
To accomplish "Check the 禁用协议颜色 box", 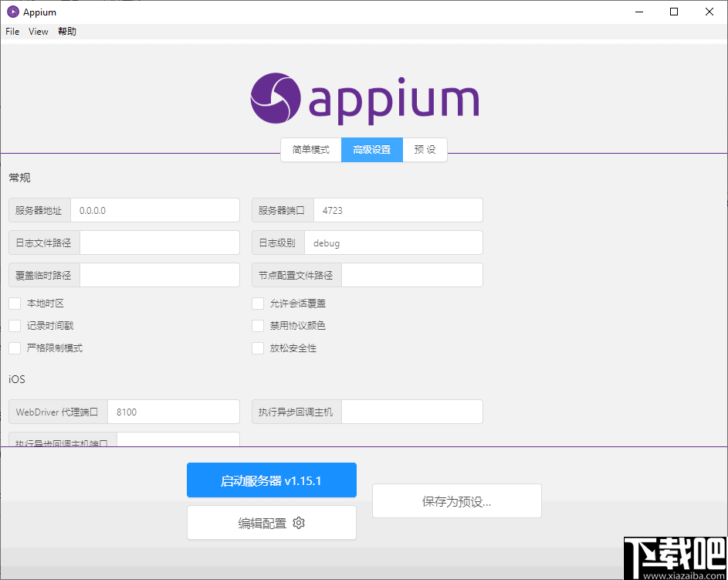I will coord(258,326).
